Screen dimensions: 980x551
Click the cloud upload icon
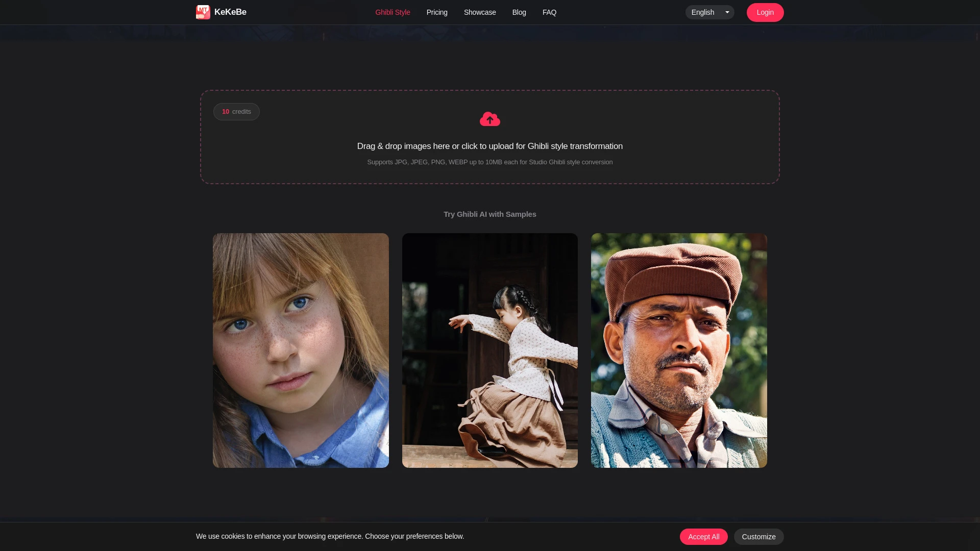pos(489,119)
